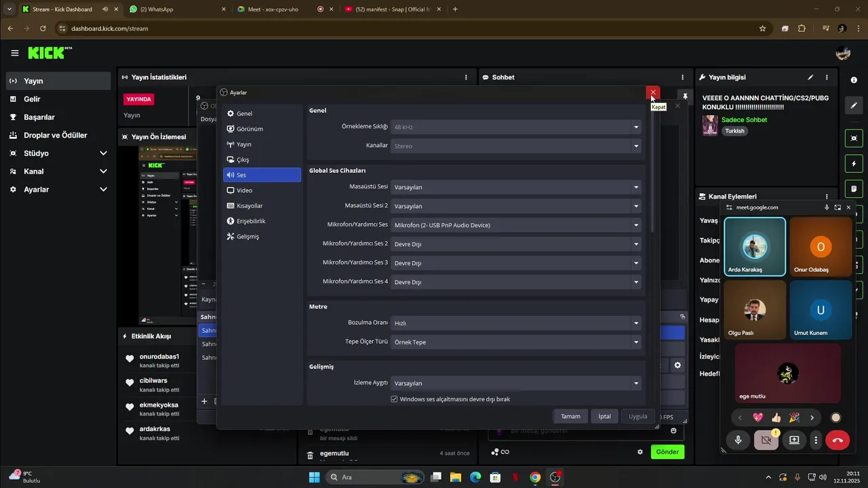Turn on camera in Meet popup
The image size is (868, 488).
tap(766, 440)
